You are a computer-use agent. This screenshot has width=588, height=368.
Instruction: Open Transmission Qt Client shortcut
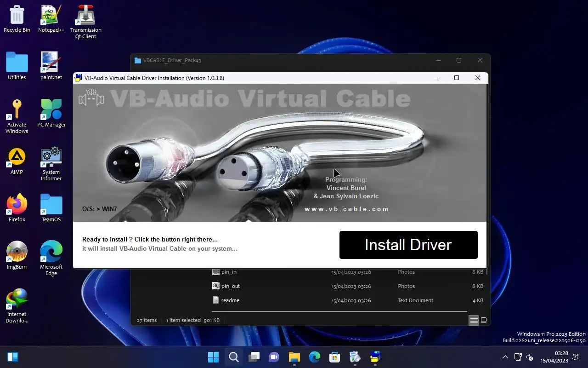[x=86, y=22]
